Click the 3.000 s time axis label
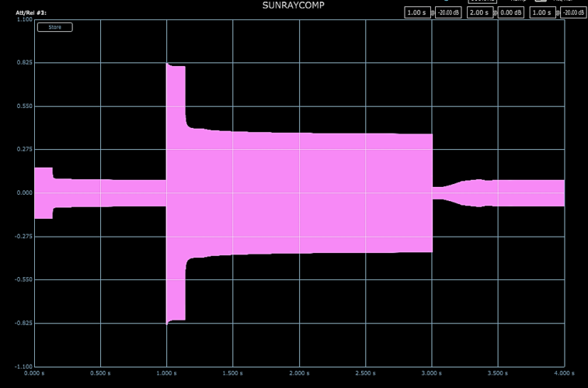 pos(432,372)
